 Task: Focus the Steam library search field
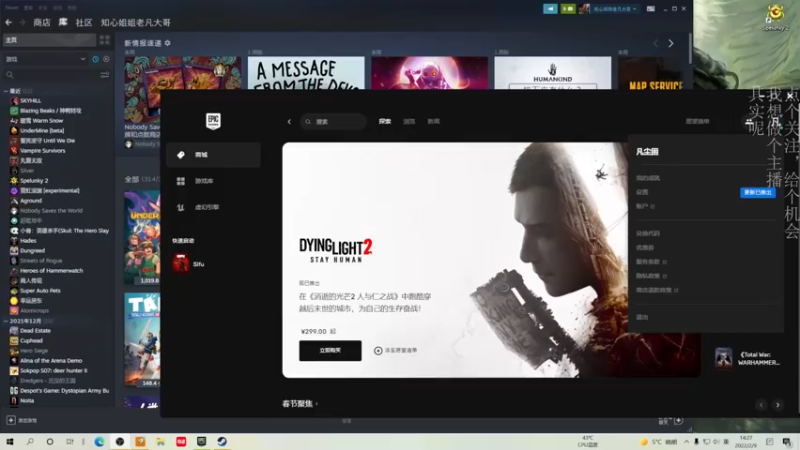tap(51, 75)
